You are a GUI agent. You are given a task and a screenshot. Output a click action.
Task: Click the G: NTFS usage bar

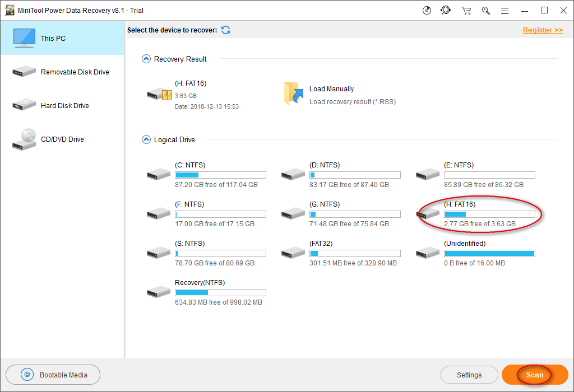tap(355, 214)
